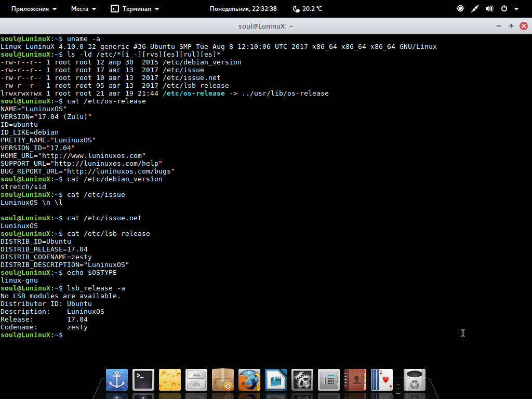The height and width of the screenshot is (399, 532).
Task: Click the moon weather icon
Action: pos(296,8)
